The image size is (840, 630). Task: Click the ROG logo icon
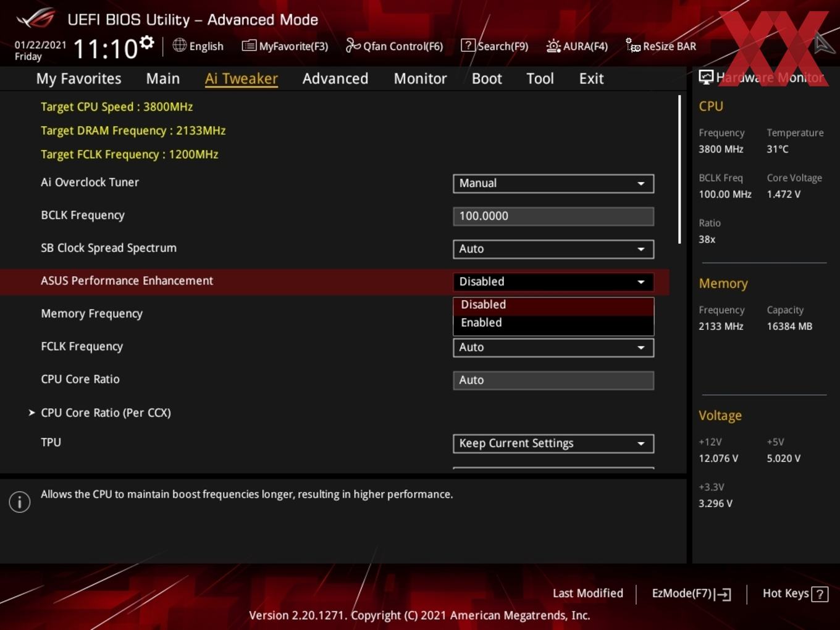click(35, 18)
